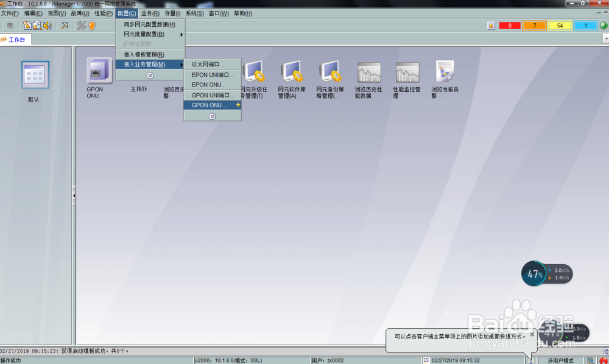Click the green status icon beside alarm counters

(604, 26)
